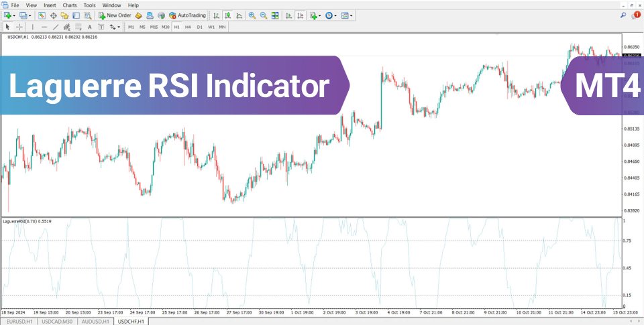Switch chart to bar chart style
The width and height of the screenshot is (644, 325).
click(217, 15)
